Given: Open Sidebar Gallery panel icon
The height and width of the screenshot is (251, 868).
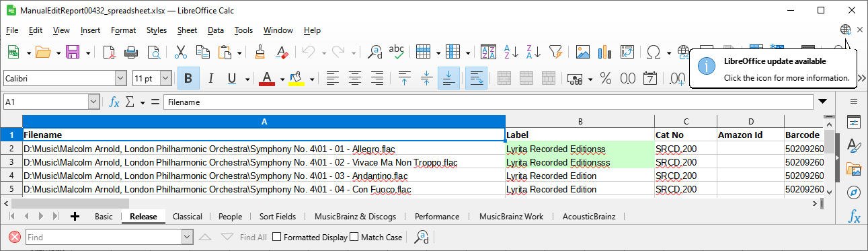Looking at the screenshot, I should point(854,169).
